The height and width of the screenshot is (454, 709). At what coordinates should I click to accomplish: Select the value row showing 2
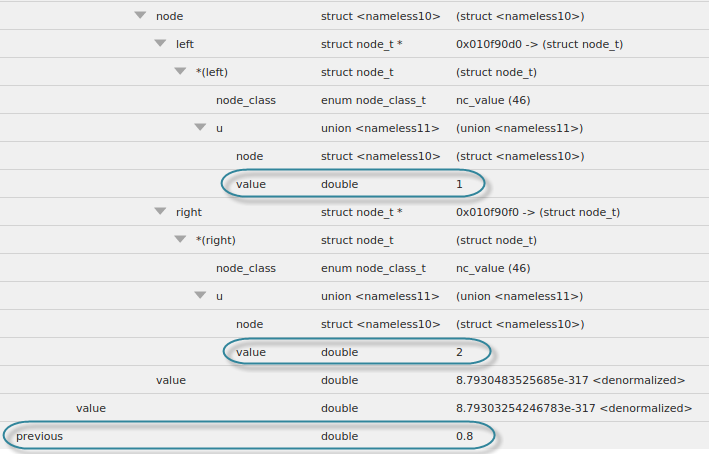[x=251, y=352]
